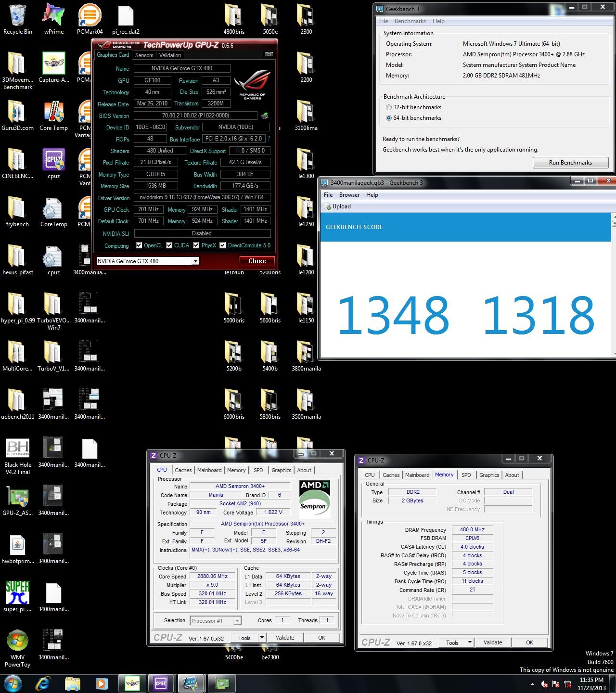Image resolution: width=616 pixels, height=693 pixels.
Task: Open the Black Hole V4.2 Final benchmark icon
Action: [18, 456]
